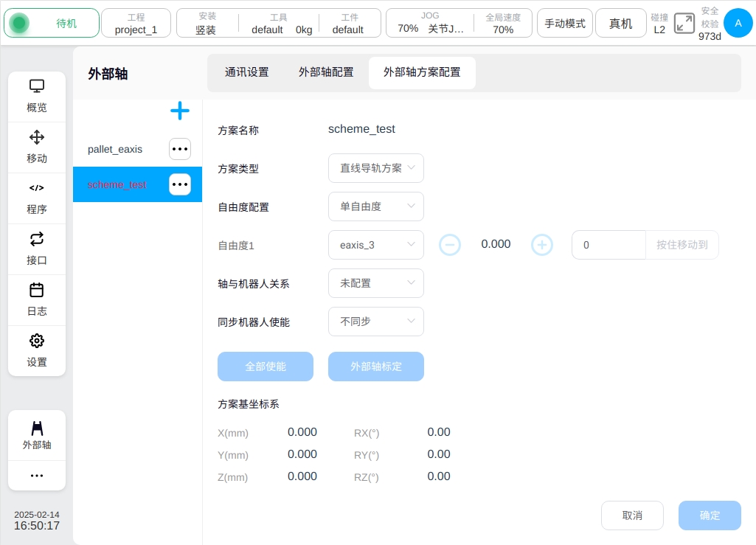Screen dimensions: 756x545
Task: Click the RZ(°) value 0.00
Action: [439, 476]
